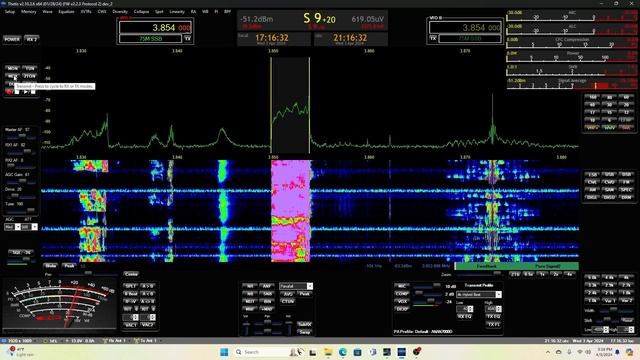Click the 0 Beat button

point(131,293)
